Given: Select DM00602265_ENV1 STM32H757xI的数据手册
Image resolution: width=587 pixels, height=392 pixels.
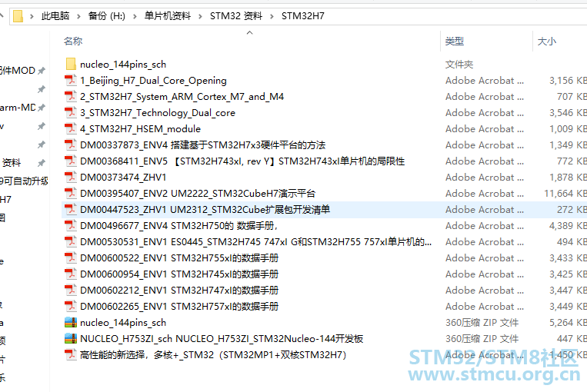Looking at the screenshot, I should (x=179, y=306).
